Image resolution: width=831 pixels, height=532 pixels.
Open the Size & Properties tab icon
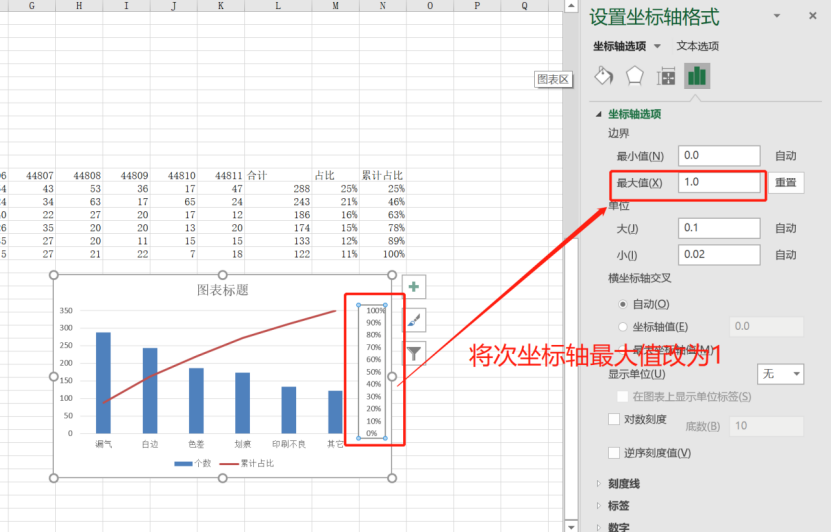pos(666,77)
